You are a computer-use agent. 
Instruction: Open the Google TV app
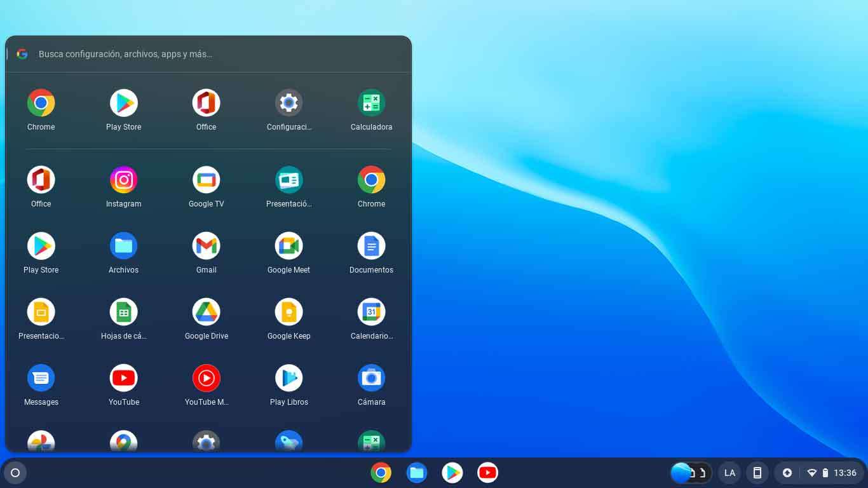(x=206, y=180)
